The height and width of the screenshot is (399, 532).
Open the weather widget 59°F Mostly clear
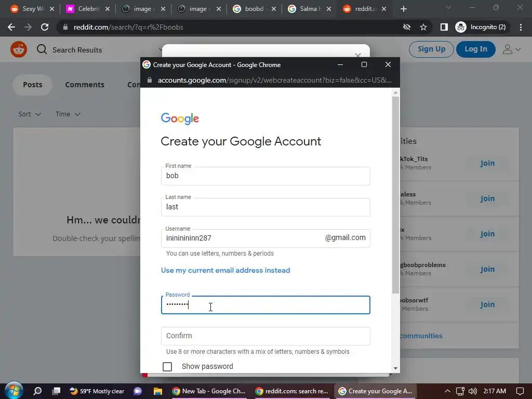97,391
